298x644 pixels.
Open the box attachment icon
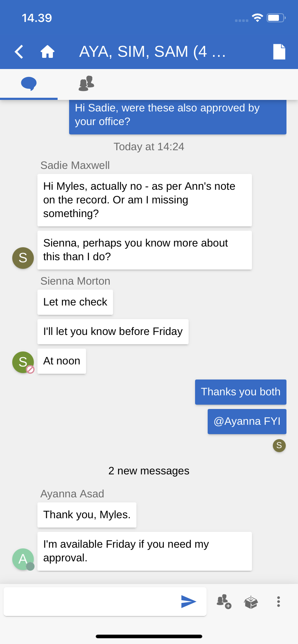point(251,602)
